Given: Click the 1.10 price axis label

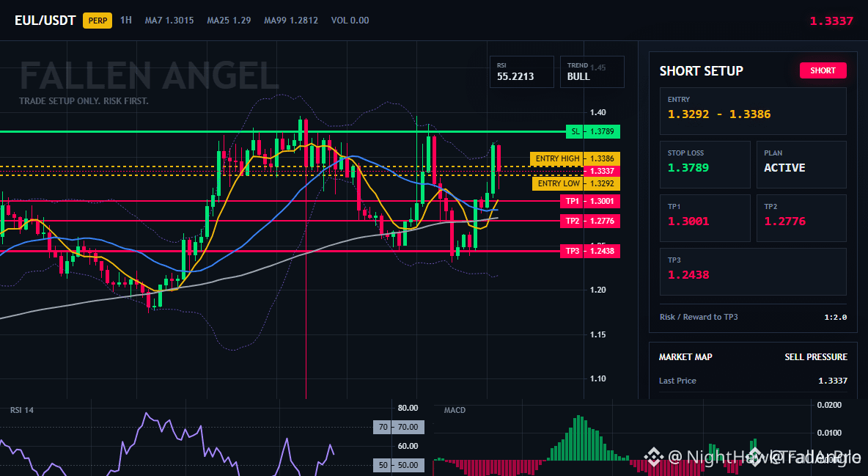Looking at the screenshot, I should [598, 379].
